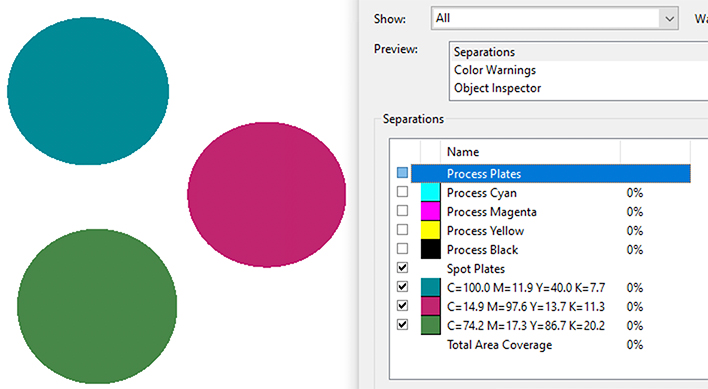Click the teal spot color swatch
The height and width of the screenshot is (389, 708).
[430, 287]
